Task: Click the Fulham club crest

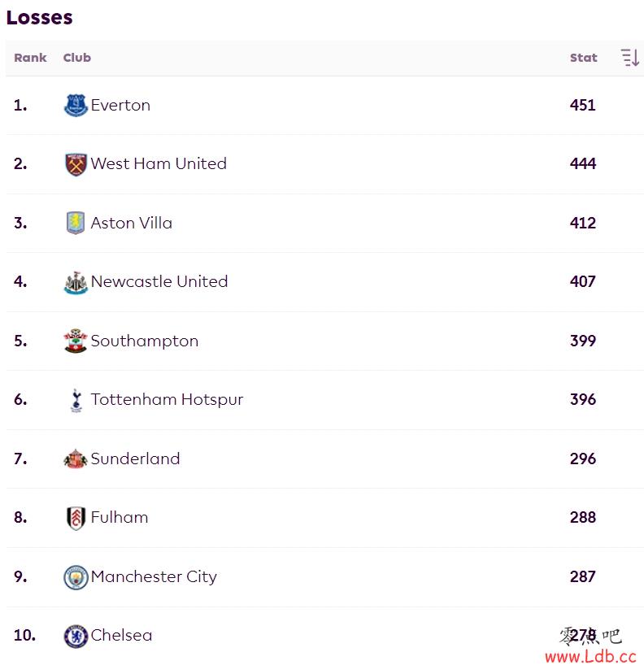Action: tap(76, 518)
